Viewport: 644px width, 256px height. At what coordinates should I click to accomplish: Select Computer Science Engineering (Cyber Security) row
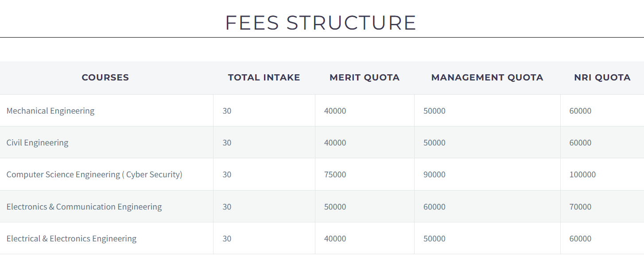point(94,175)
